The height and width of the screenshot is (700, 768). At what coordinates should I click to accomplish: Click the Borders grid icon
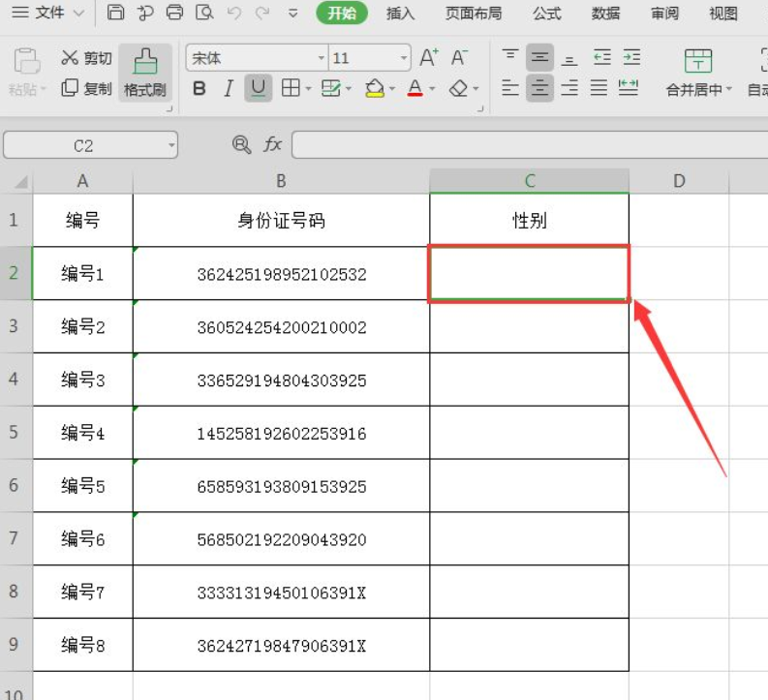[x=291, y=88]
